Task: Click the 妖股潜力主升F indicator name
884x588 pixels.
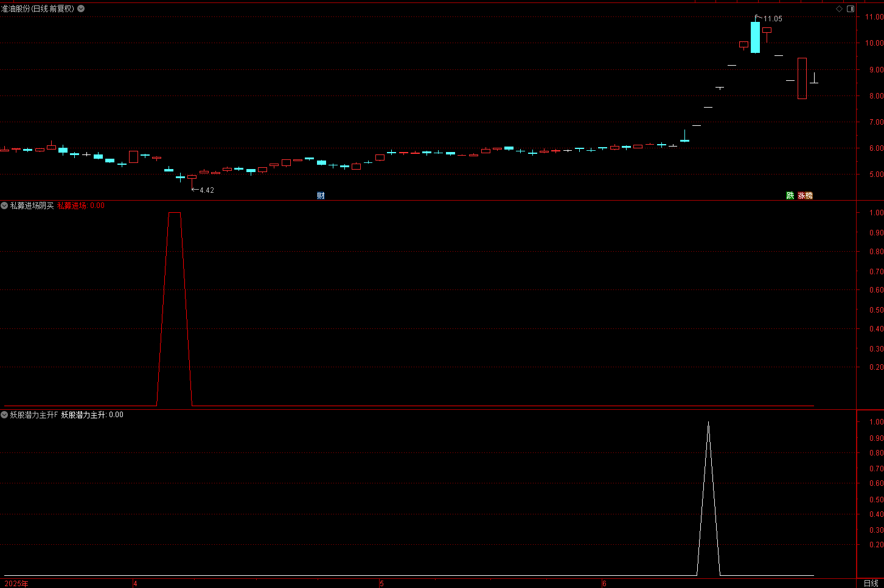Action: 34,415
